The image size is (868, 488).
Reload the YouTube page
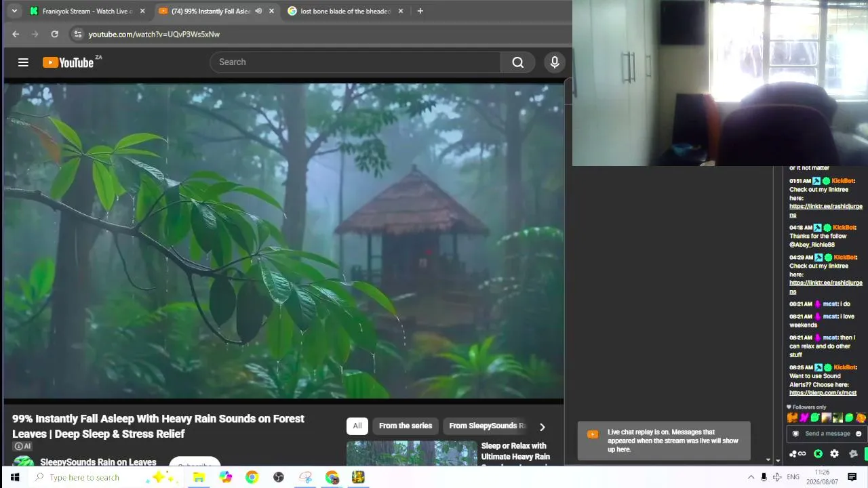click(x=54, y=34)
